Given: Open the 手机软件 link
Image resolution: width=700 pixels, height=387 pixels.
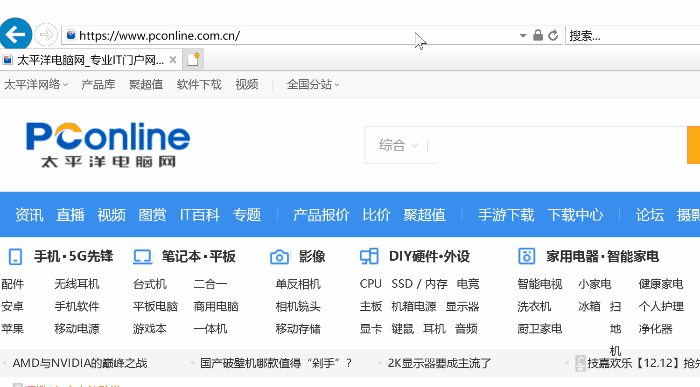Looking at the screenshot, I should tap(77, 306).
